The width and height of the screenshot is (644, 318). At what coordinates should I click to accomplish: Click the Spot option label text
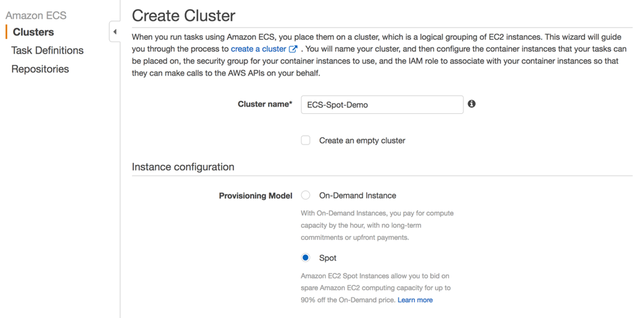click(328, 258)
